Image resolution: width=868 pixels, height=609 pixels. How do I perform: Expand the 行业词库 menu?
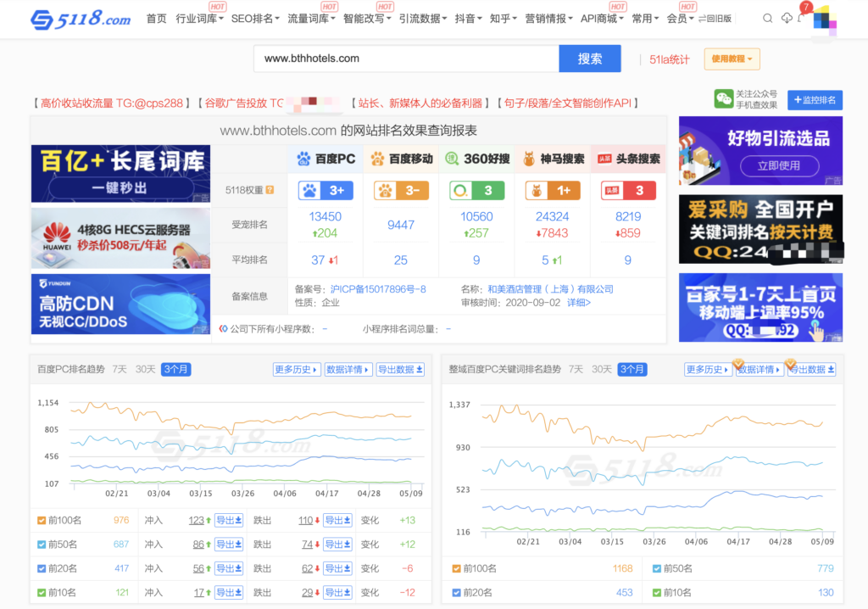pyautogui.click(x=199, y=19)
